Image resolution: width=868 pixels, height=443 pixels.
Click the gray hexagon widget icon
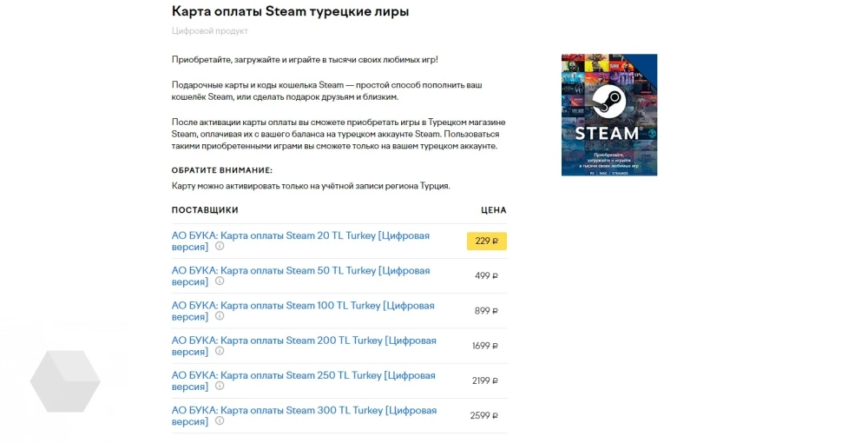tap(65, 381)
